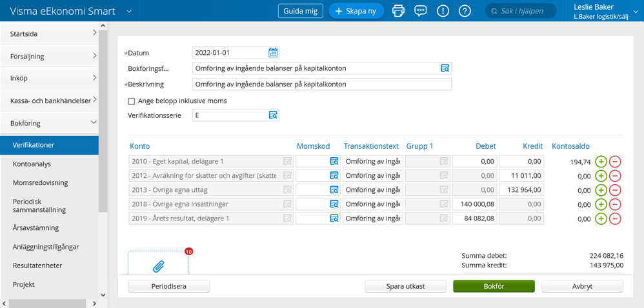
Task: Add a row after 2019 Årets resultat
Action: click(601, 218)
